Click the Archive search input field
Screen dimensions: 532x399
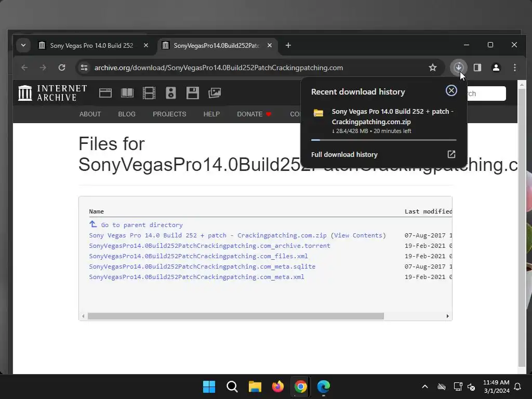click(x=486, y=94)
